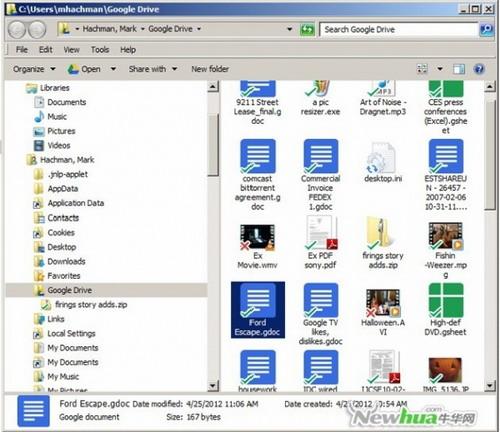Click the file pane scroll-up arrow

point(489,87)
